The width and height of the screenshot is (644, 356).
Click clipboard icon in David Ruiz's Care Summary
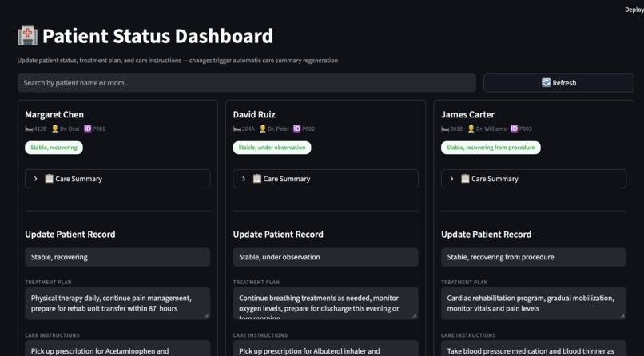[x=257, y=179]
